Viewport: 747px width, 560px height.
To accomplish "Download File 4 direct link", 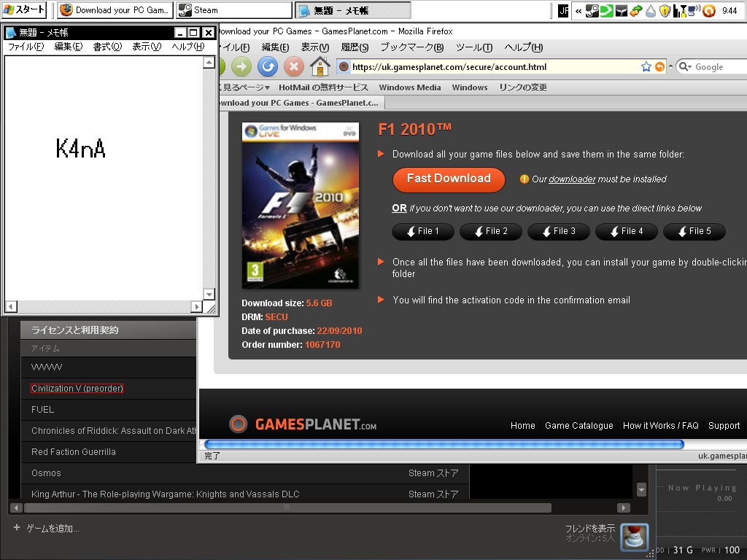I will click(627, 231).
